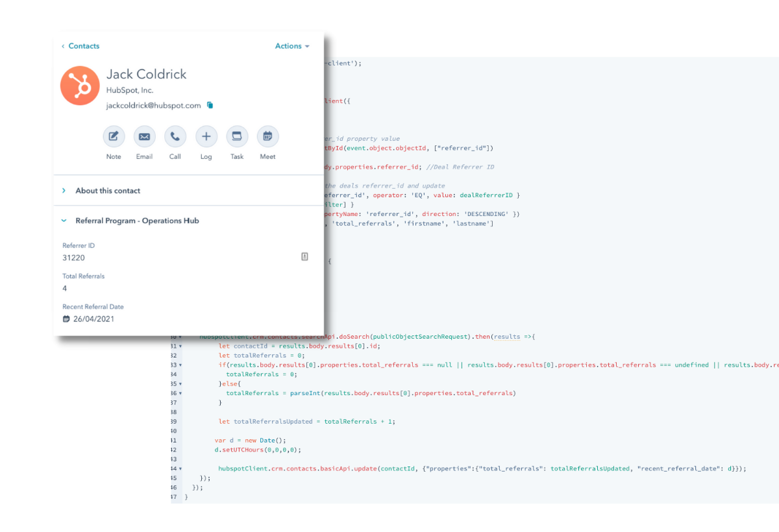Viewport: 779px width, 532px height.
Task: Click the '//Deal Referrer ID' code comment
Action: (461, 167)
